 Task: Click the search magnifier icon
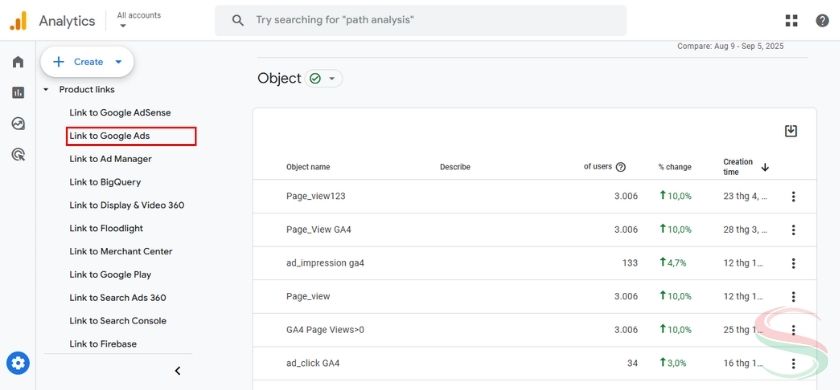pos(238,20)
